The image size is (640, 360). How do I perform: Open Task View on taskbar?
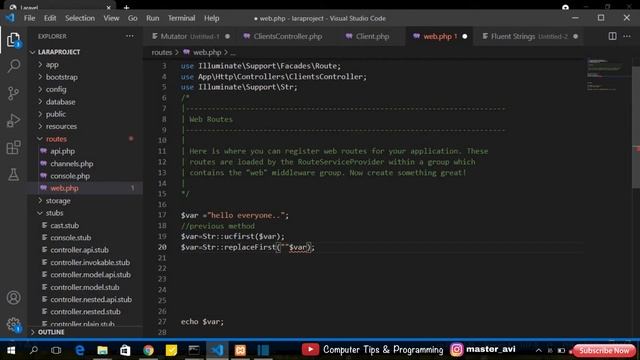click(56, 350)
